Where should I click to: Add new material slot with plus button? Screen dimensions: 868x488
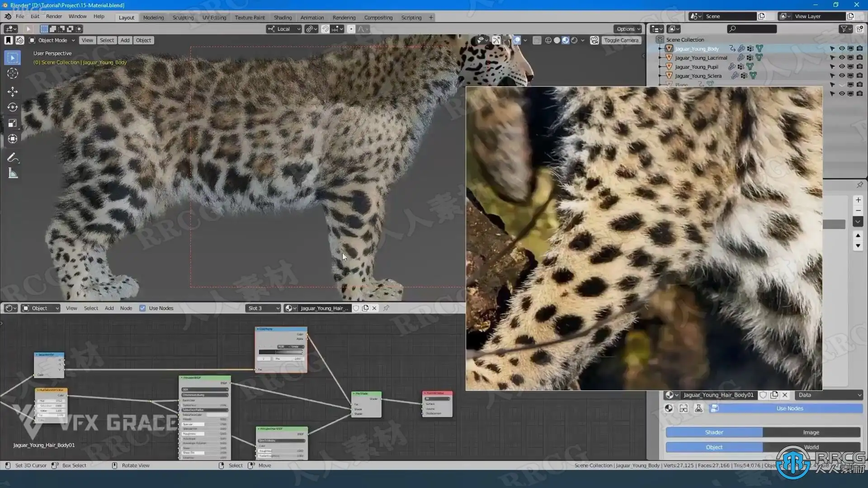858,200
